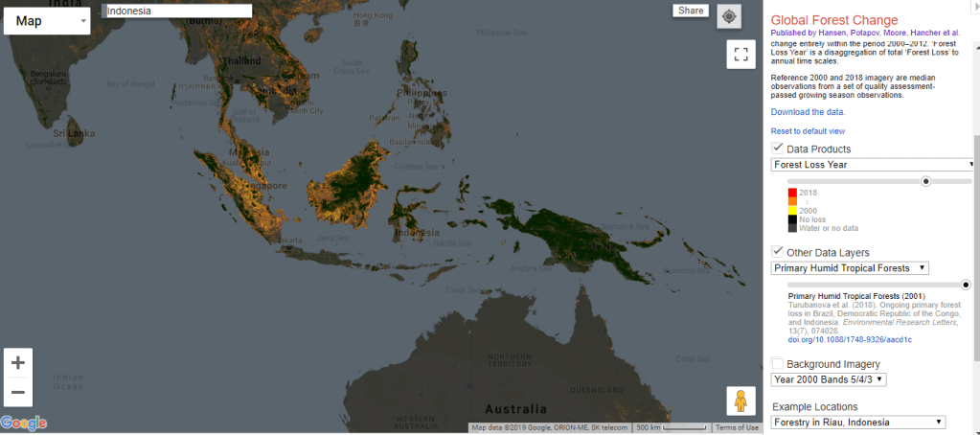
Task: Click the Google logo on map
Action: (x=24, y=424)
